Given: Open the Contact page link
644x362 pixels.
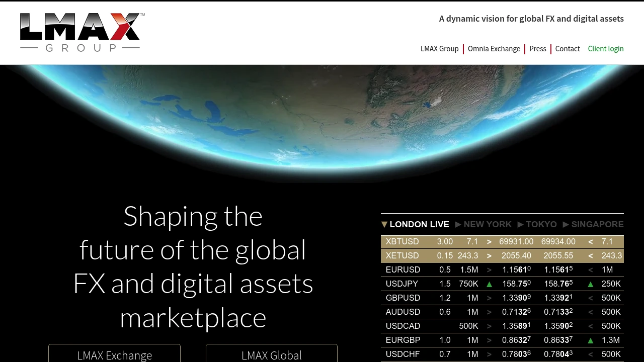Looking at the screenshot, I should 568,49.
